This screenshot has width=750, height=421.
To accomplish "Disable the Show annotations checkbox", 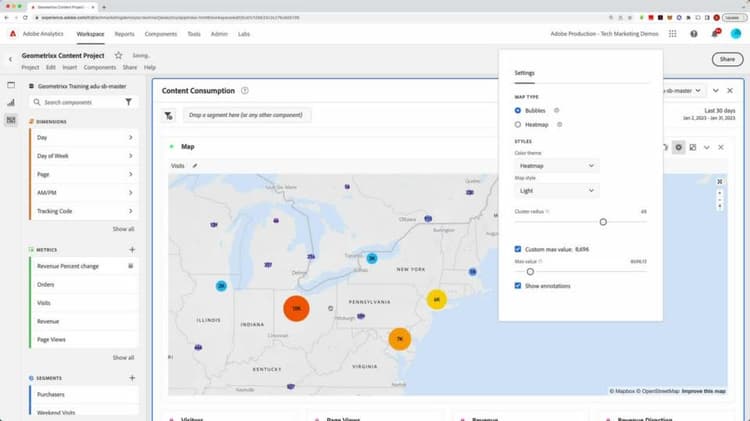I will pyautogui.click(x=518, y=286).
